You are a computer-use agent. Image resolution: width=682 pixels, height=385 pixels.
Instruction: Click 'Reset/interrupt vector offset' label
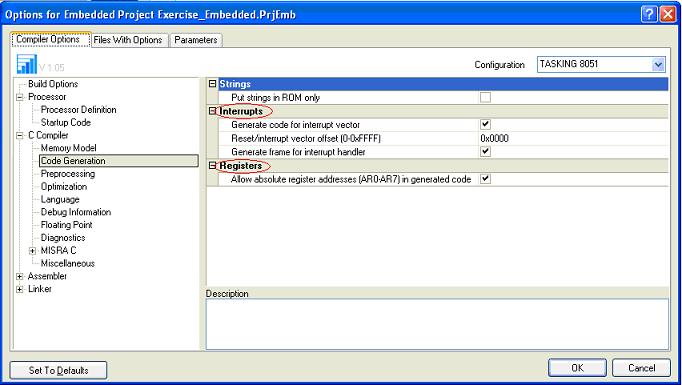point(306,139)
